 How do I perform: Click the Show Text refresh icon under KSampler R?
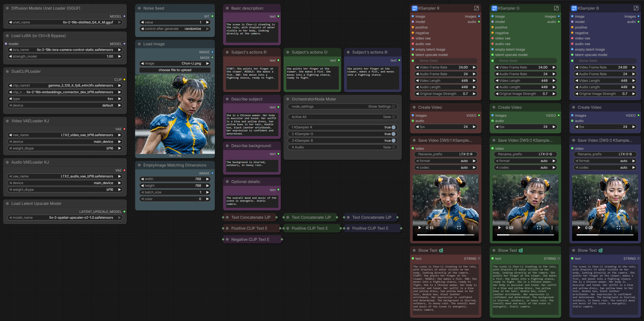point(441,250)
